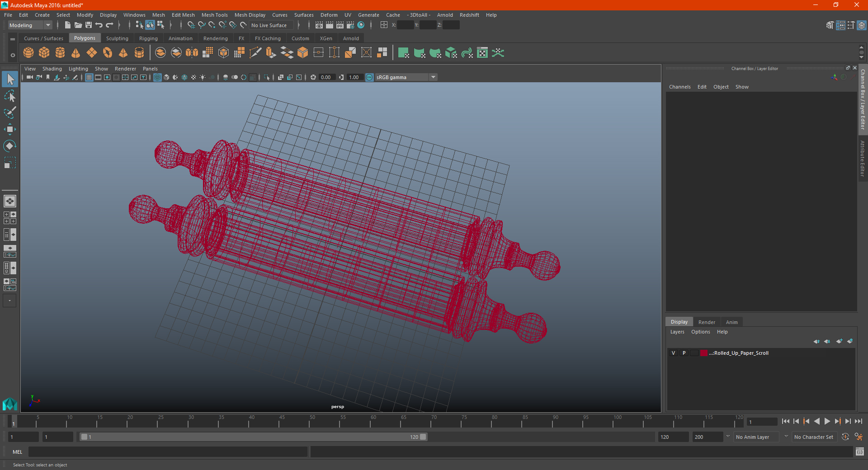
Task: Open Render Settings clapperboard icon
Action: pyautogui.click(x=350, y=25)
